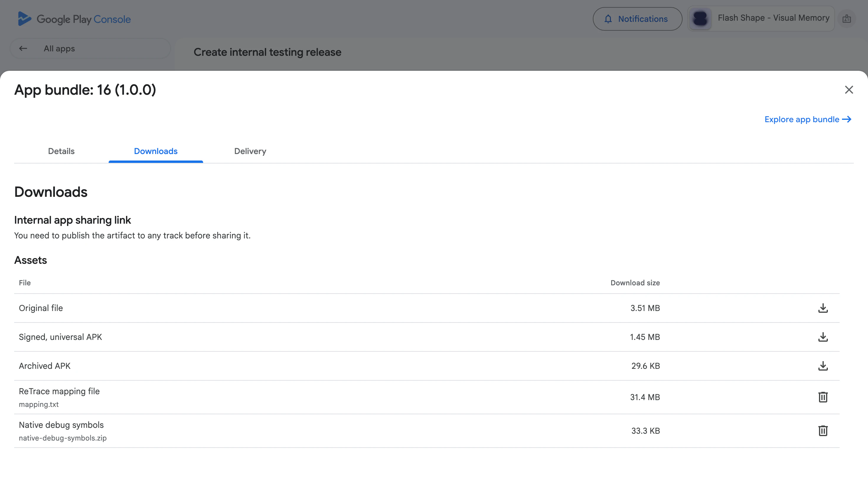Click the 1.45 MB size value

[x=645, y=337]
